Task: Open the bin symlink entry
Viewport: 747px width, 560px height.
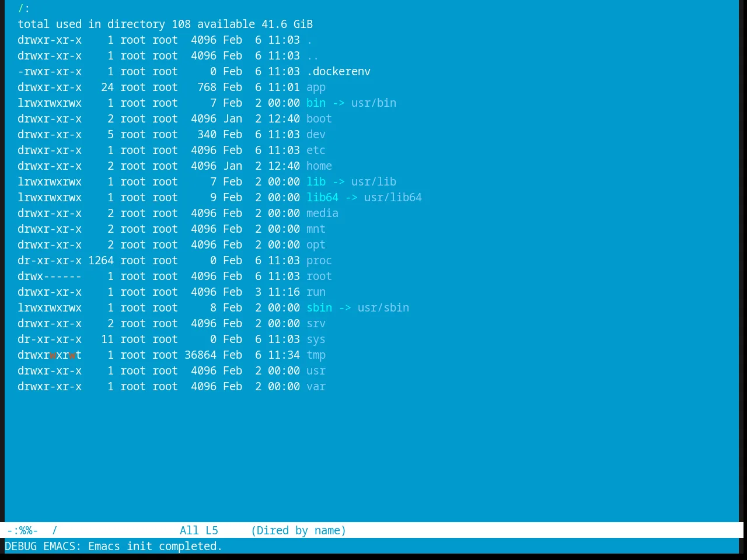Action: point(316,103)
